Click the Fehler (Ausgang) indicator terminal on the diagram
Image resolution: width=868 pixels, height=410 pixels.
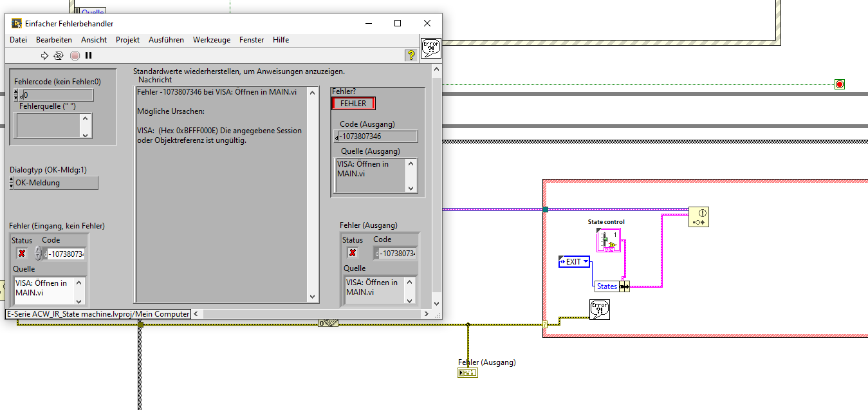pos(468,373)
